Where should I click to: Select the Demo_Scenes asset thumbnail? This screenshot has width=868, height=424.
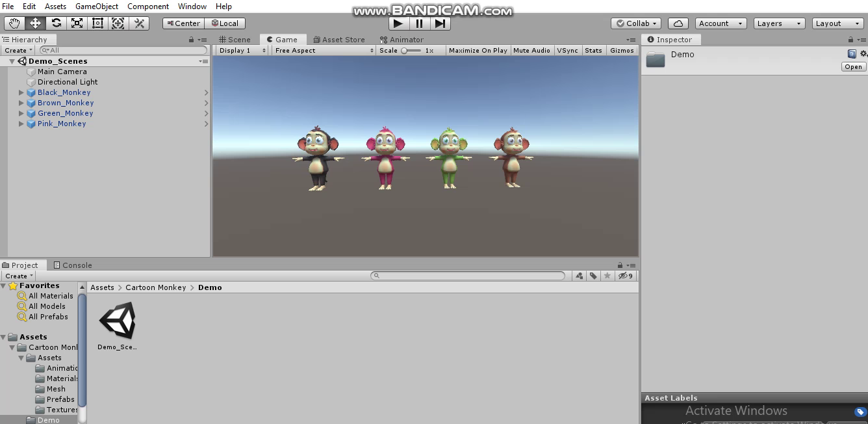click(x=117, y=322)
